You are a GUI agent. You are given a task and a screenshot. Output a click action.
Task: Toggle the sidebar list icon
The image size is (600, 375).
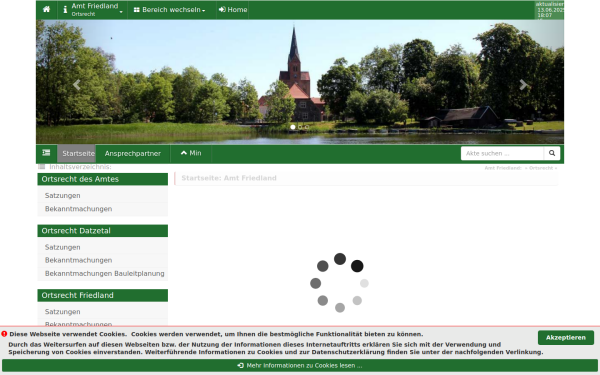coord(46,153)
